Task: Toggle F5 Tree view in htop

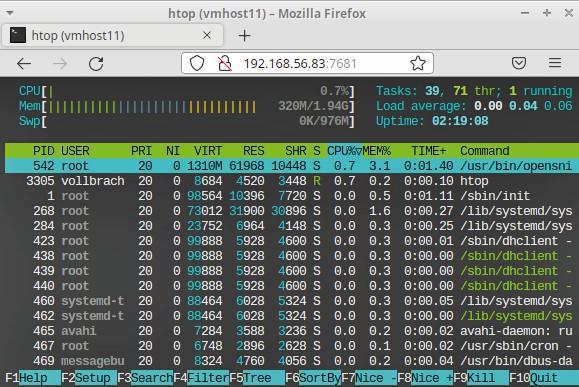Action: pyautogui.click(x=257, y=378)
